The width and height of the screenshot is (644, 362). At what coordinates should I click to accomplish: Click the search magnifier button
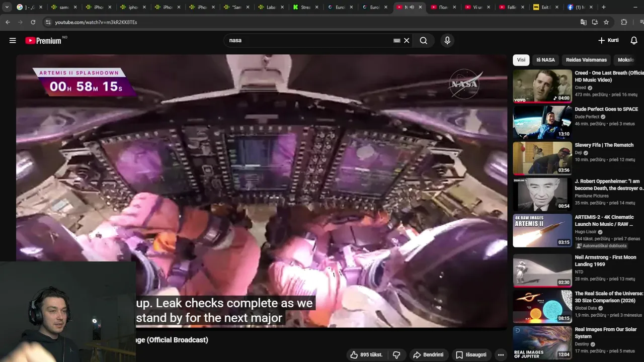tap(424, 41)
